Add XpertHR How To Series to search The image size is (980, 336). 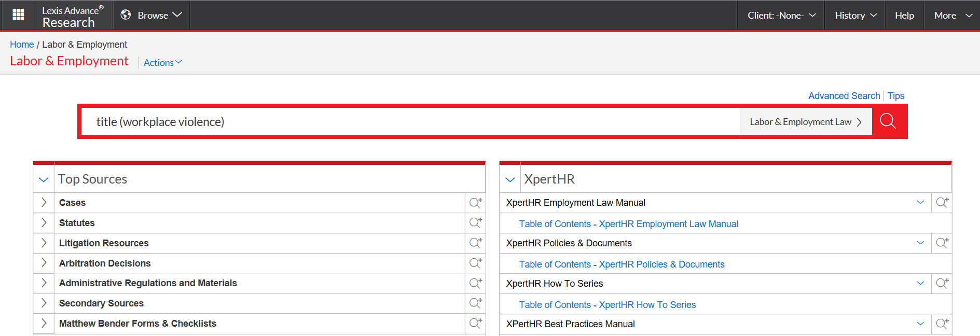942,283
